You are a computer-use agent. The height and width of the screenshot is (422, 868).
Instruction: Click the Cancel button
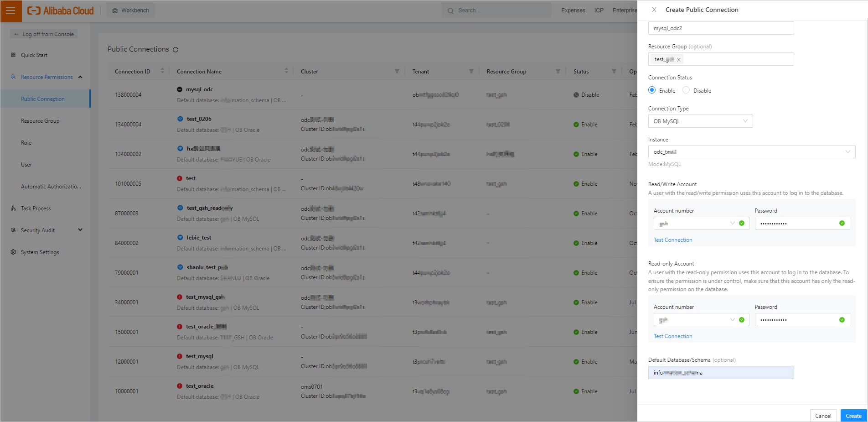click(x=823, y=416)
